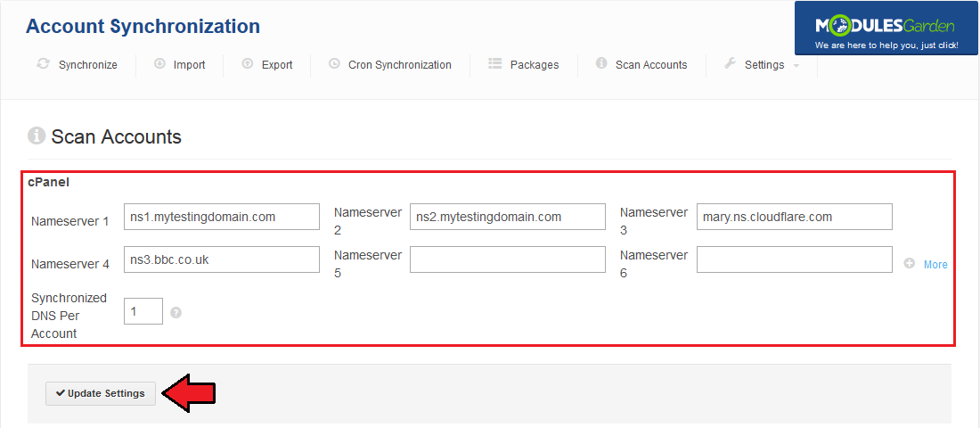Click the ModulesGarden logo banner

886,28
